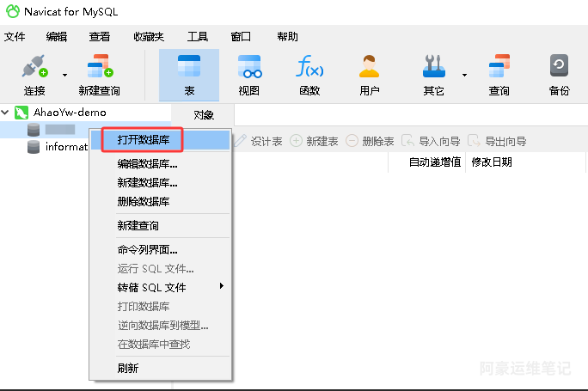The image size is (588, 391).
Task: Open the View (查看) menu
Action: [x=100, y=36]
